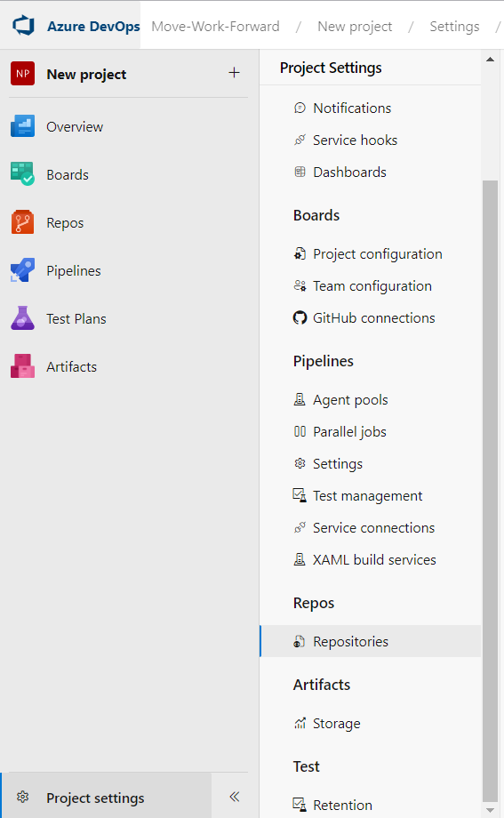Click scrollbar down arrow in settings panel
The image size is (504, 818).
click(490, 810)
